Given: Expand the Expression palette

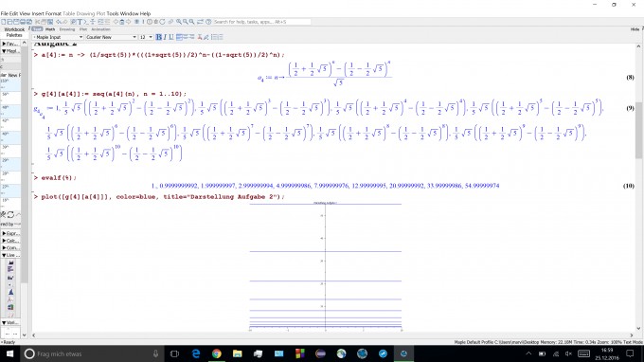Looking at the screenshot, I should tap(10, 233).
